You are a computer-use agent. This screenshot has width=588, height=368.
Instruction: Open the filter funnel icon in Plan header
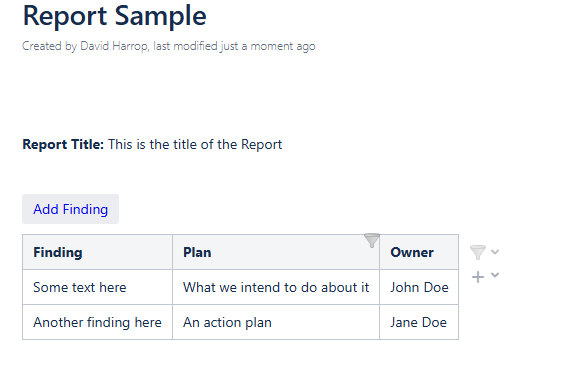coord(372,240)
